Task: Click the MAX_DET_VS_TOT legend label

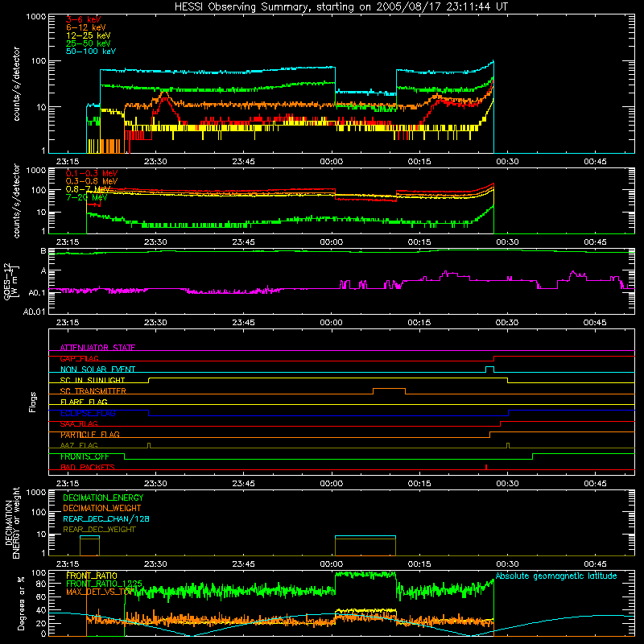Action: point(100,592)
